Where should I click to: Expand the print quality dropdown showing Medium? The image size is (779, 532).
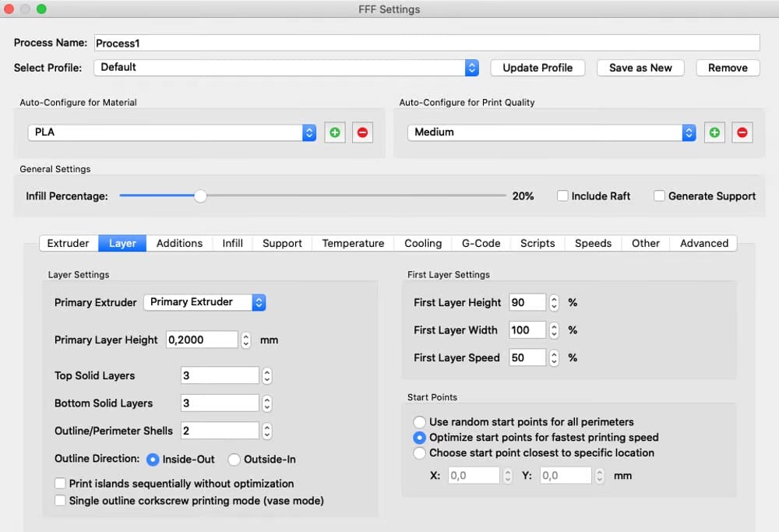[x=689, y=132]
